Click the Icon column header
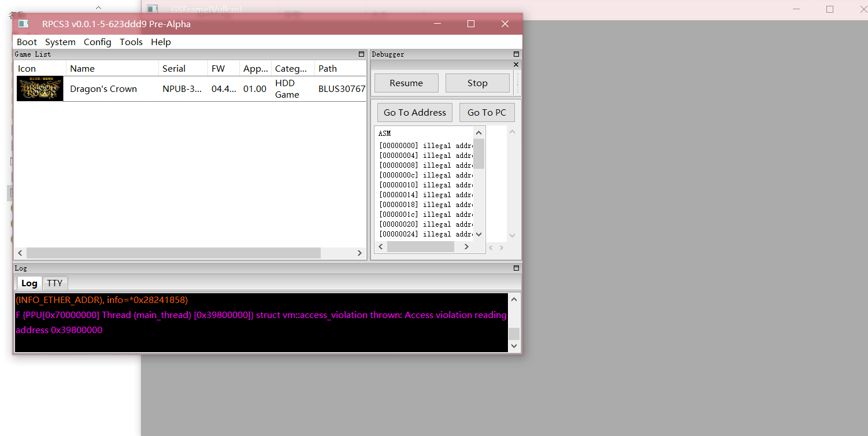Image resolution: width=868 pixels, height=436 pixels. point(40,68)
